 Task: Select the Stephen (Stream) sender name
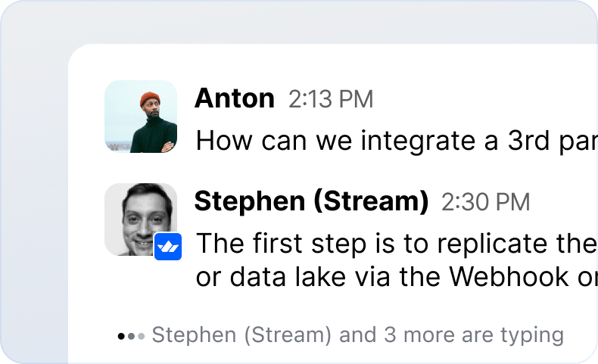pyautogui.click(x=311, y=201)
